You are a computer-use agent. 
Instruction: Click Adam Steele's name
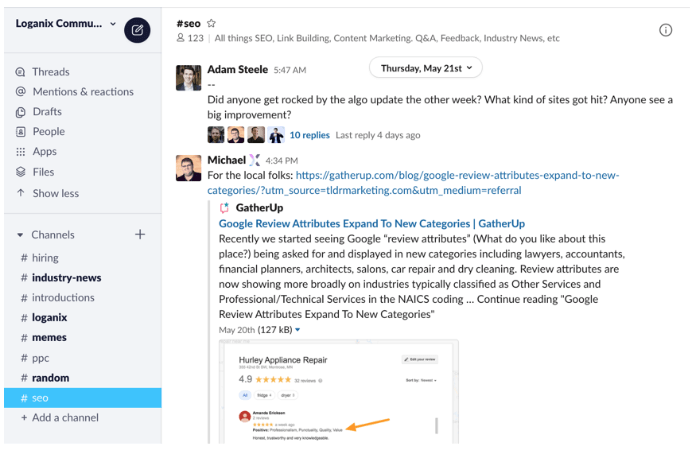point(238,70)
